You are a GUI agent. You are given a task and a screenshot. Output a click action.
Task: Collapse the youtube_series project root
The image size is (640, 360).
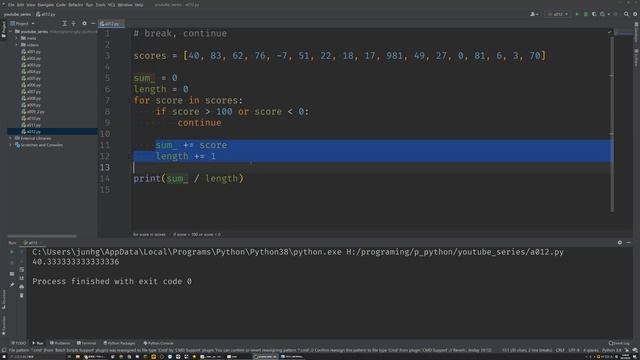11,31
